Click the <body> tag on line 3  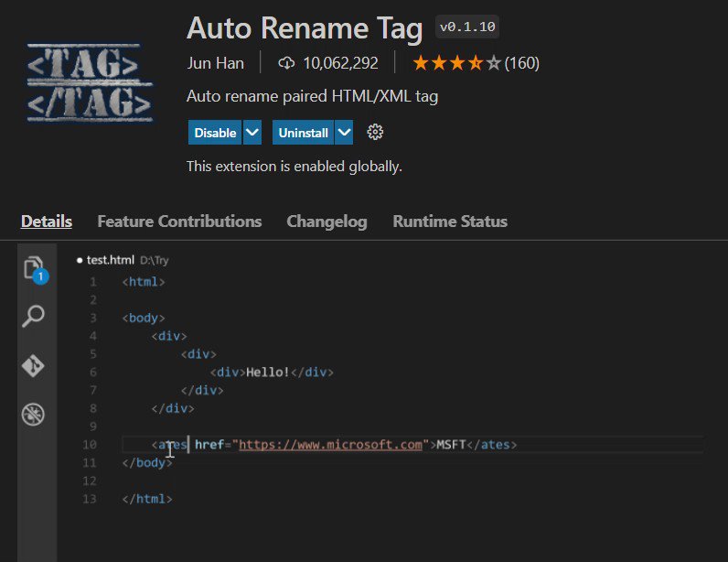144,318
